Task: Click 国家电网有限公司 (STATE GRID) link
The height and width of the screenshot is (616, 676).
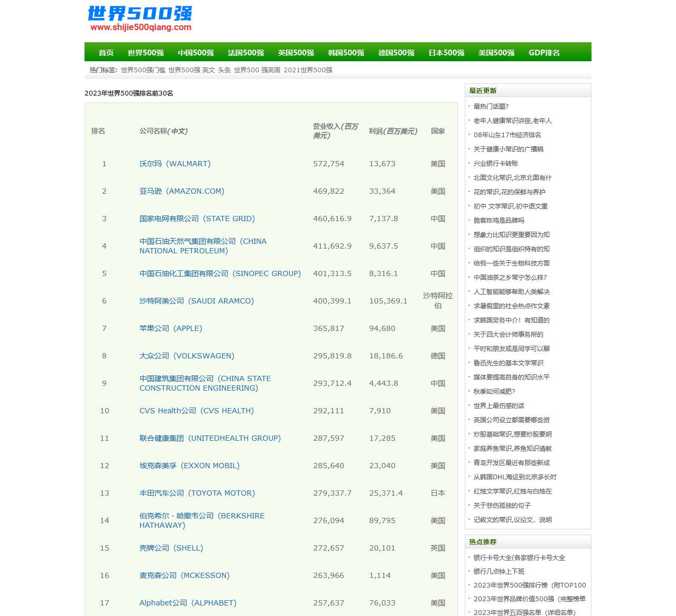Action: point(197,219)
